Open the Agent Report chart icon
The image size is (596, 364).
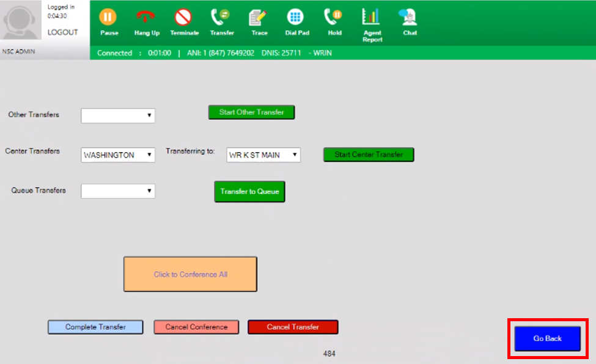(371, 16)
